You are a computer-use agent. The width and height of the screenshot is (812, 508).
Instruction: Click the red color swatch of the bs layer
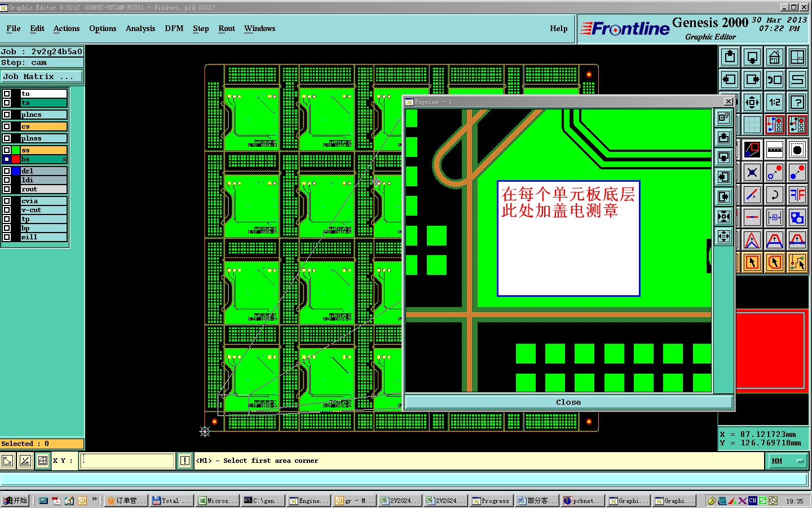(16, 159)
